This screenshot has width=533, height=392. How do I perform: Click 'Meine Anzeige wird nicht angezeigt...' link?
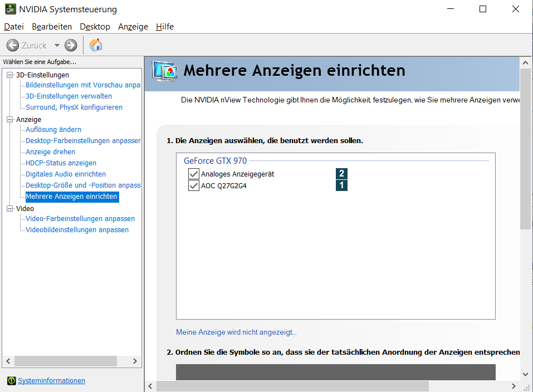(236, 332)
